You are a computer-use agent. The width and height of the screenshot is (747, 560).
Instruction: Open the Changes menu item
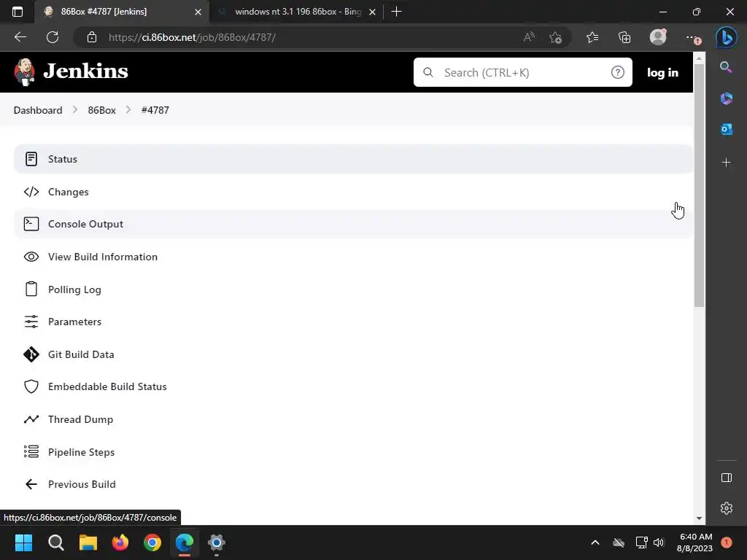point(354,192)
